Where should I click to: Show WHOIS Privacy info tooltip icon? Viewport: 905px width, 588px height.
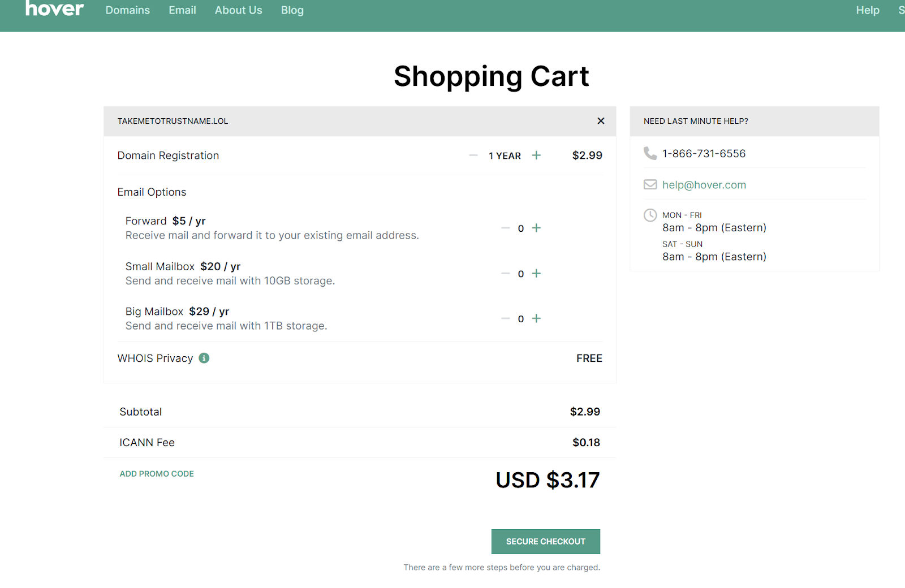pos(204,358)
